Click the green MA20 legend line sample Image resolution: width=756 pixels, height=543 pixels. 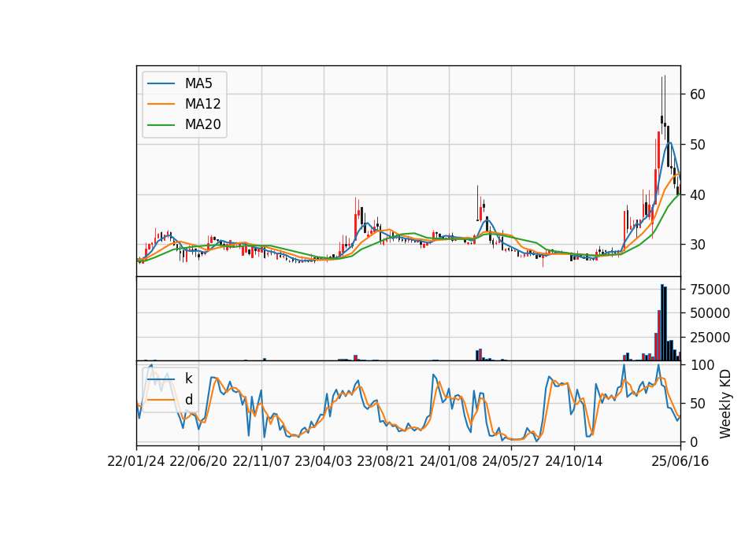[x=161, y=125]
